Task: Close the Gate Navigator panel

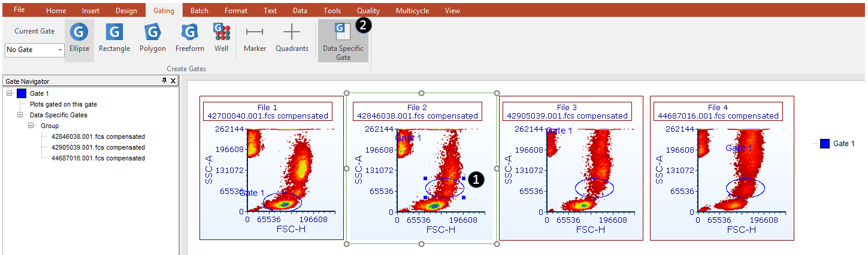Action: [x=173, y=81]
